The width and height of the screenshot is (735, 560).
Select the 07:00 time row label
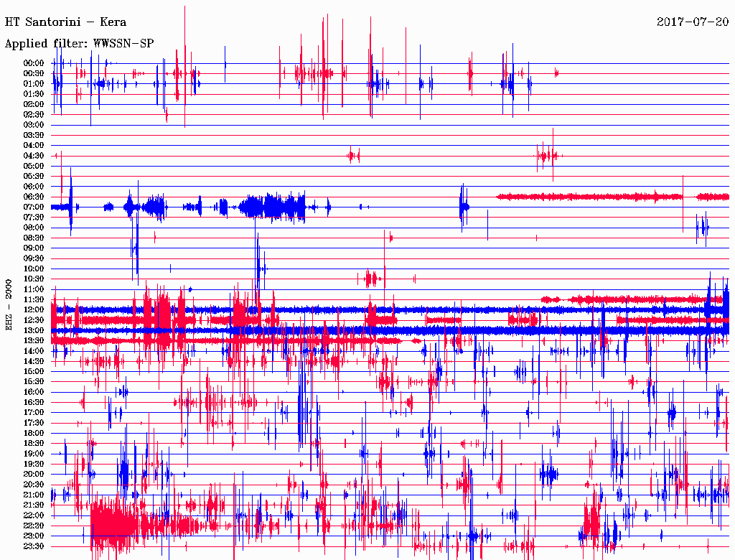pyautogui.click(x=34, y=207)
